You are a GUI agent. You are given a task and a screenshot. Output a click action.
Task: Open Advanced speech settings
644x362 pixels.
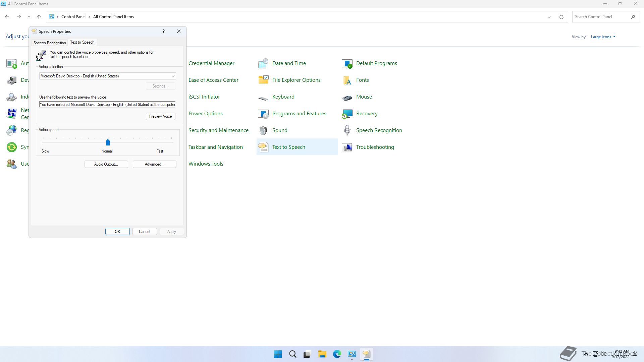[154, 164]
